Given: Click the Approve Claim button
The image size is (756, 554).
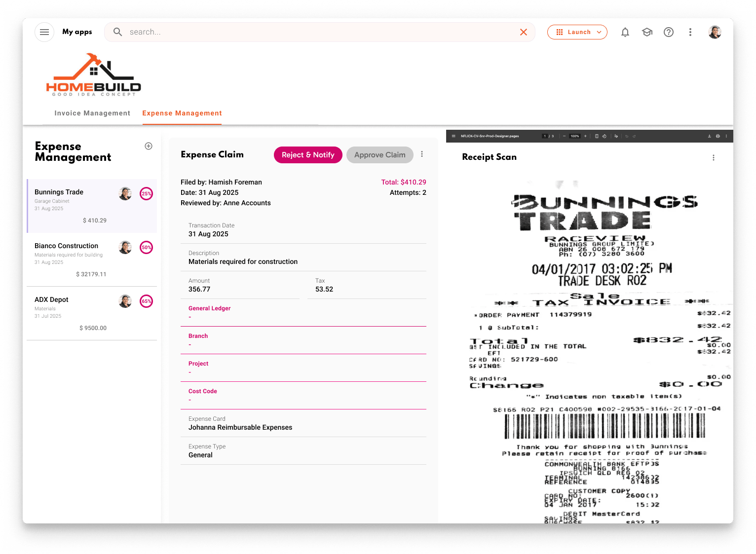Looking at the screenshot, I should tap(379, 154).
